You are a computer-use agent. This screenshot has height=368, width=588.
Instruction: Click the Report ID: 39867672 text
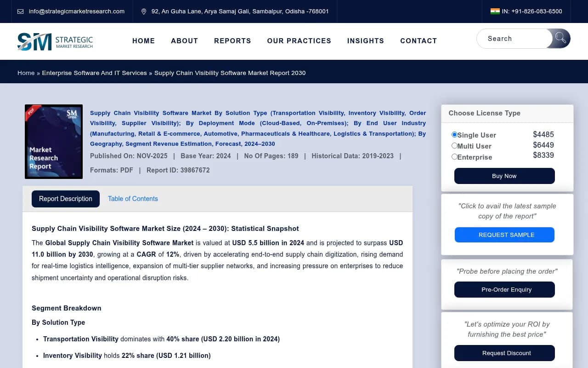pyautogui.click(x=178, y=170)
